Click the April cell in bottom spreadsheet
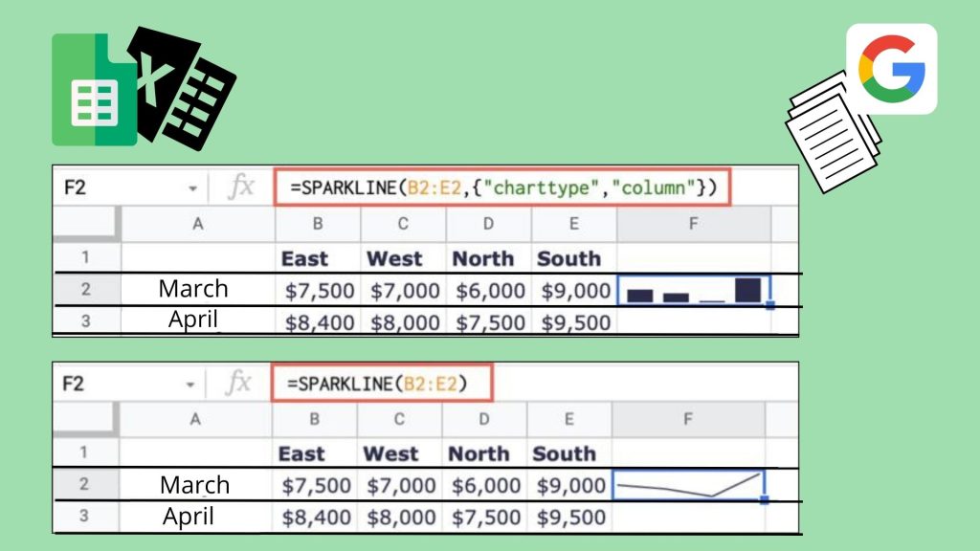The width and height of the screenshot is (980, 551). click(x=195, y=517)
